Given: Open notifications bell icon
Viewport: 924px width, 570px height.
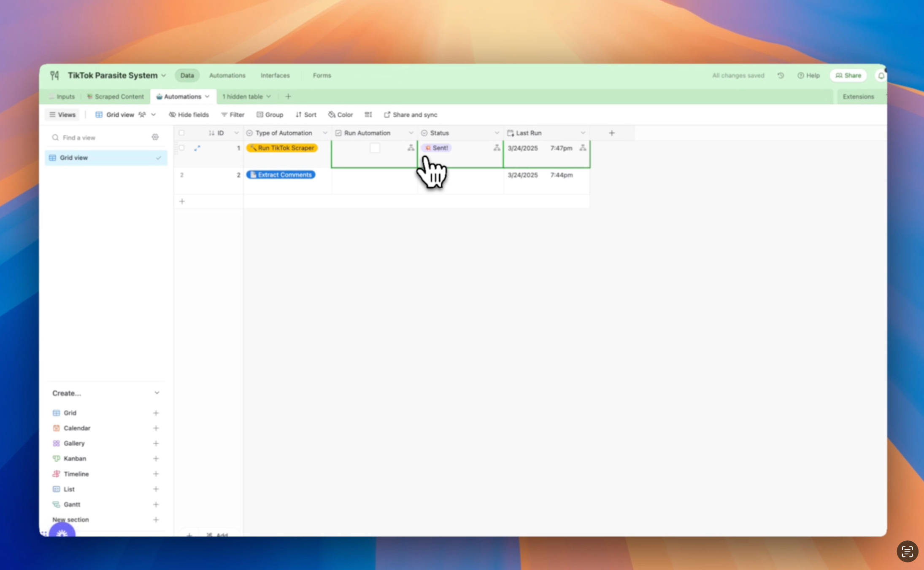Looking at the screenshot, I should (x=881, y=76).
